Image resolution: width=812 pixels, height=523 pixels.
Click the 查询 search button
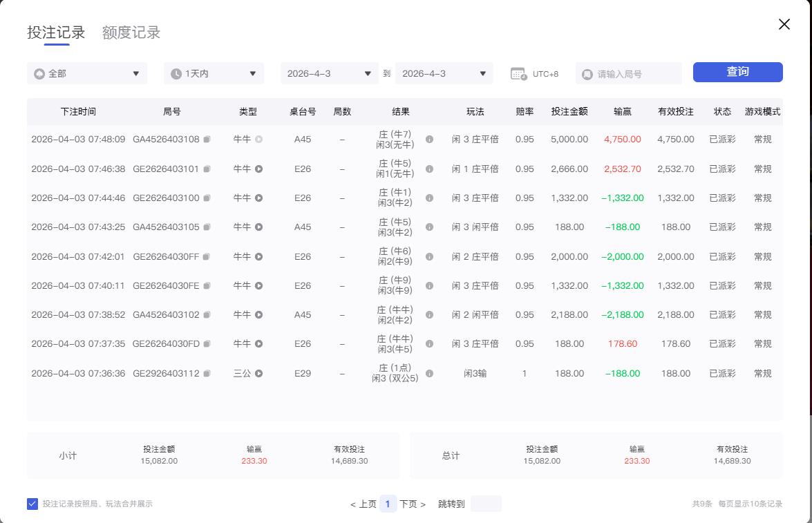(x=737, y=71)
